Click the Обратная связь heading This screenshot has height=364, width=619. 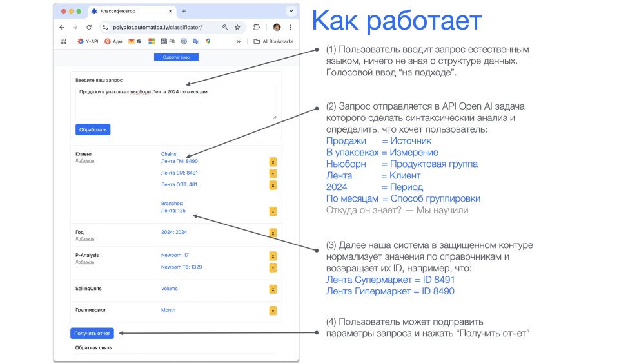click(93, 347)
